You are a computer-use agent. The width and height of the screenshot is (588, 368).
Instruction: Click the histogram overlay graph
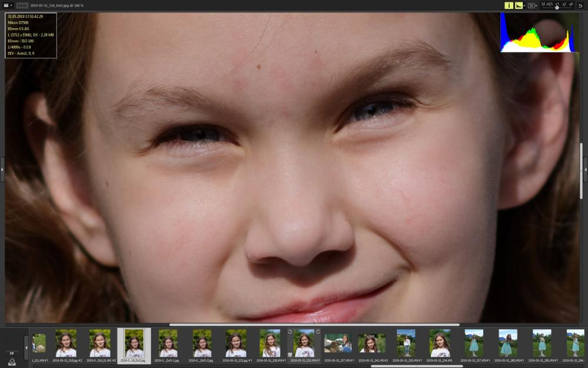539,32
